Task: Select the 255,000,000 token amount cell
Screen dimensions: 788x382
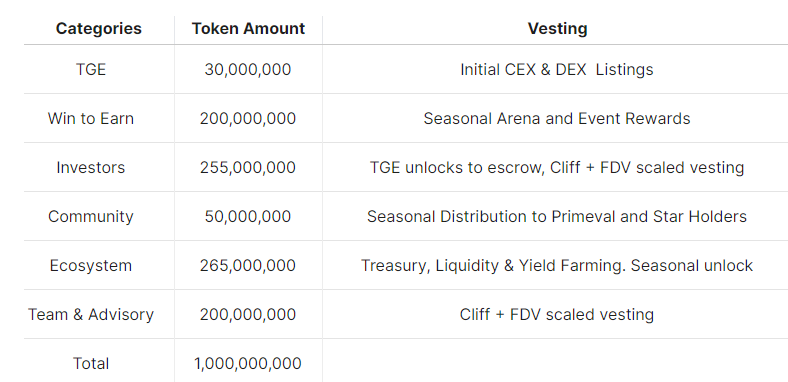Action: 248,167
